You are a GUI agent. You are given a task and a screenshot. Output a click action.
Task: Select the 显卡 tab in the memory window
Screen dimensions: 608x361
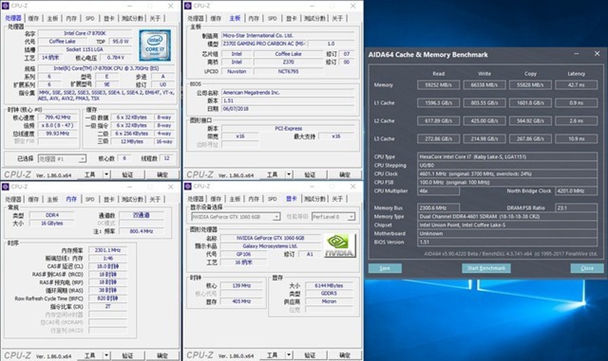109,199
